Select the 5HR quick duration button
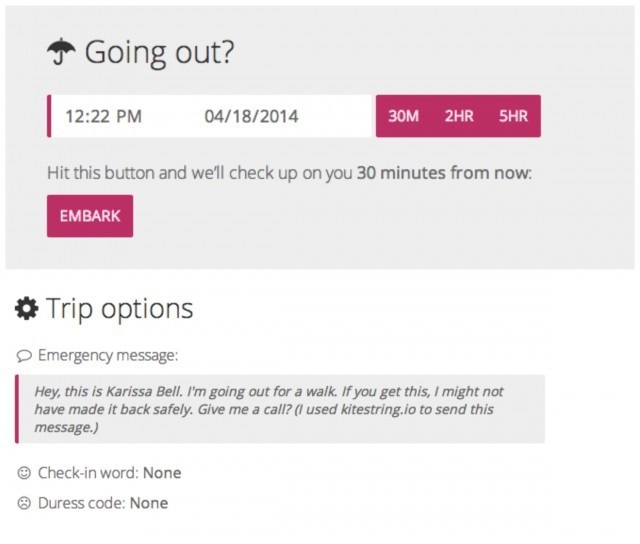640x544 pixels. point(513,116)
